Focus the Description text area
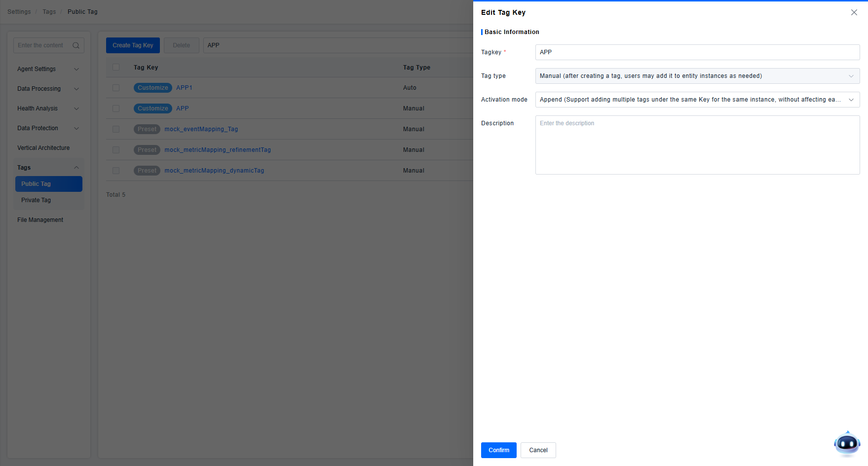868x466 pixels. [697, 145]
